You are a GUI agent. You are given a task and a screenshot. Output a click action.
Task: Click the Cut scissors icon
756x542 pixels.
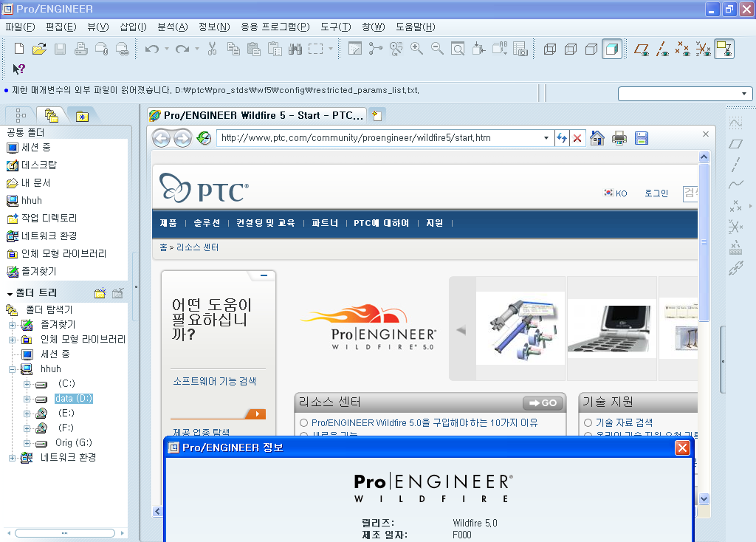[x=212, y=49]
